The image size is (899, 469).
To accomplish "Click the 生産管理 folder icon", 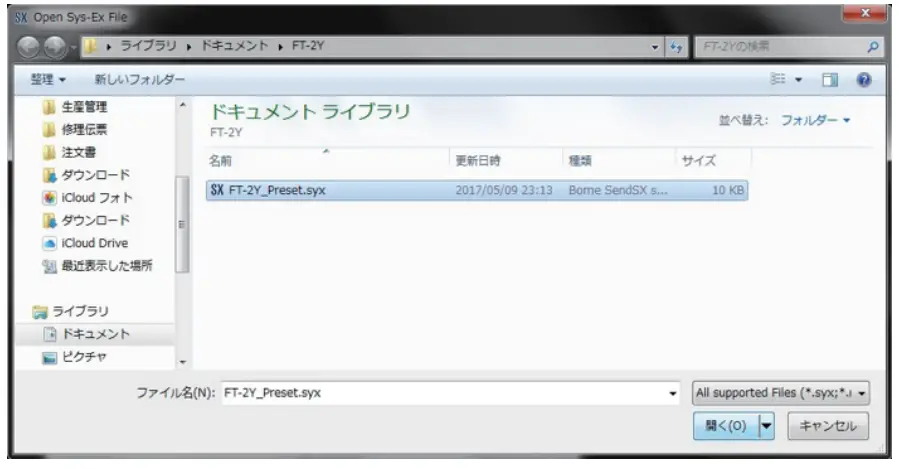I will point(49,107).
